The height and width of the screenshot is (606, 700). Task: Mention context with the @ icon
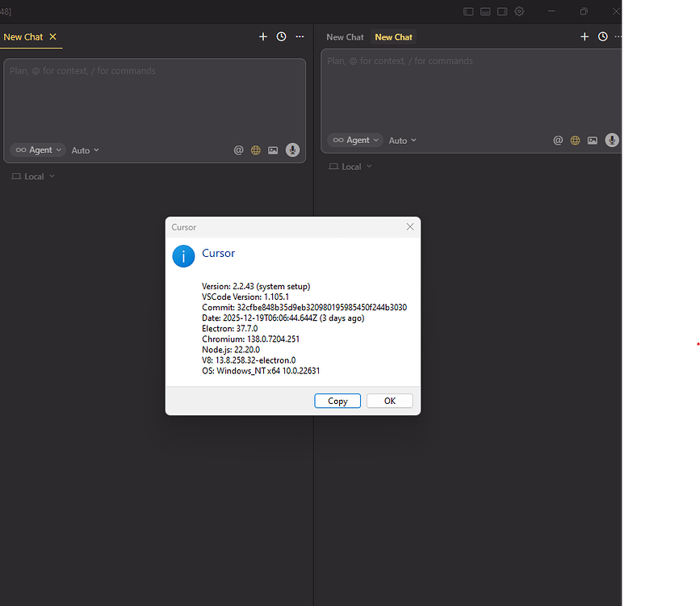coord(238,150)
